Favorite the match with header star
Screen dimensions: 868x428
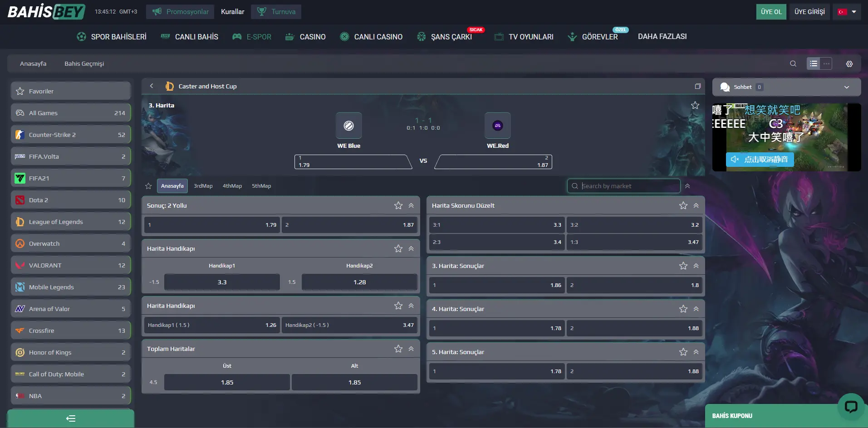click(695, 105)
